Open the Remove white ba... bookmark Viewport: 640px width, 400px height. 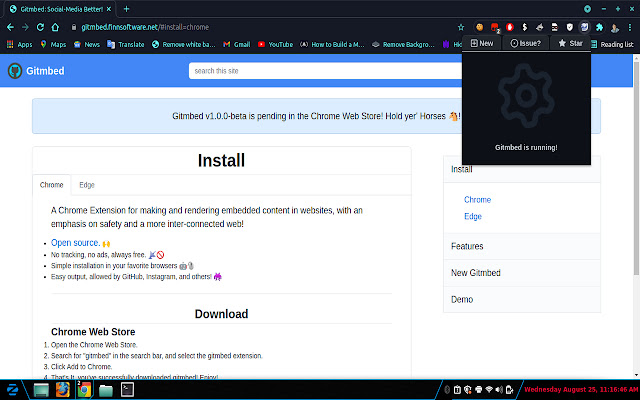pyautogui.click(x=183, y=44)
